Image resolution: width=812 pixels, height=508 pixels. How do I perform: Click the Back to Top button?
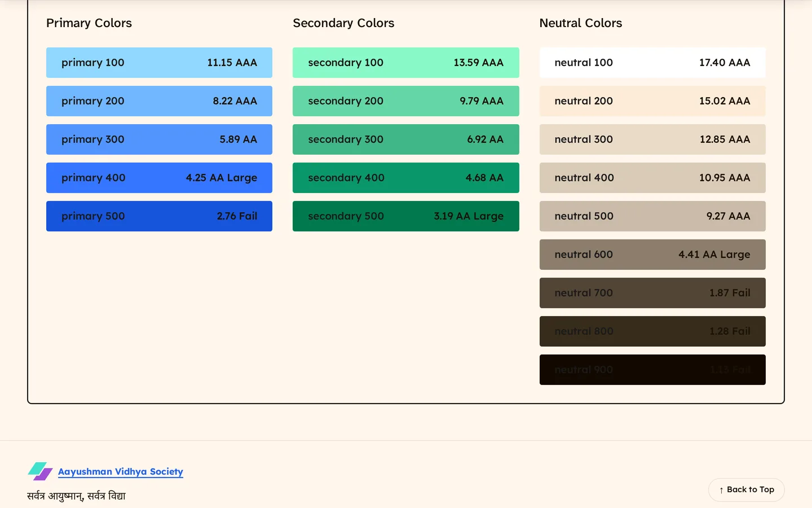click(746, 490)
